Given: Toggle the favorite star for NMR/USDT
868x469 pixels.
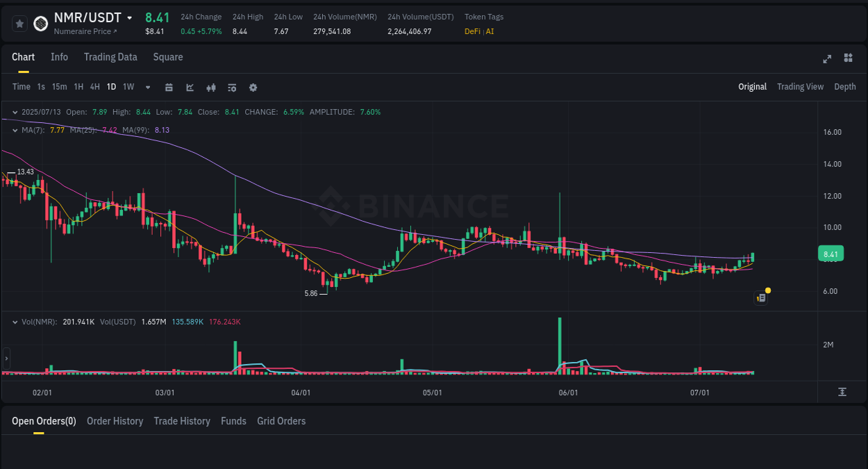Looking at the screenshot, I should [19, 23].
